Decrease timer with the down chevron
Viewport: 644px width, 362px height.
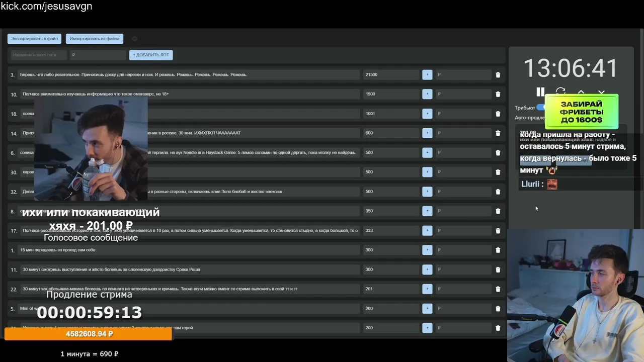(x=601, y=92)
